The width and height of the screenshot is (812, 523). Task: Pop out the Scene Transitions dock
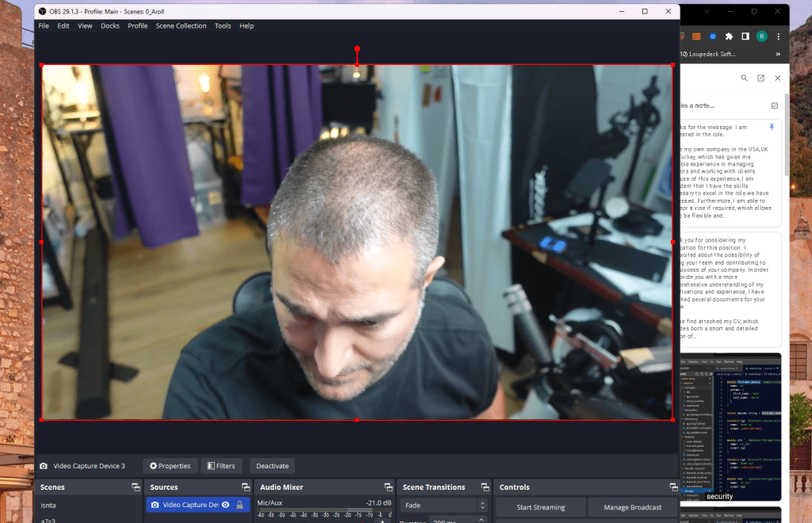485,487
